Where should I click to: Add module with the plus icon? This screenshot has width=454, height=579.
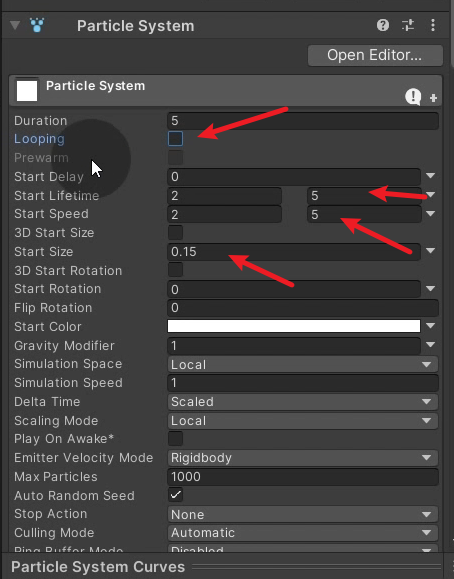click(433, 98)
